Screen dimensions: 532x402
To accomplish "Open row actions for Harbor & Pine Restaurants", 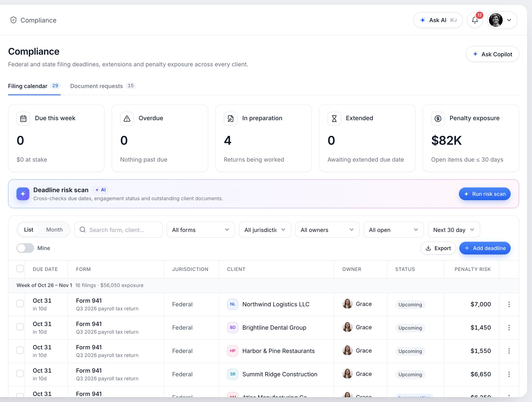I will (x=509, y=351).
